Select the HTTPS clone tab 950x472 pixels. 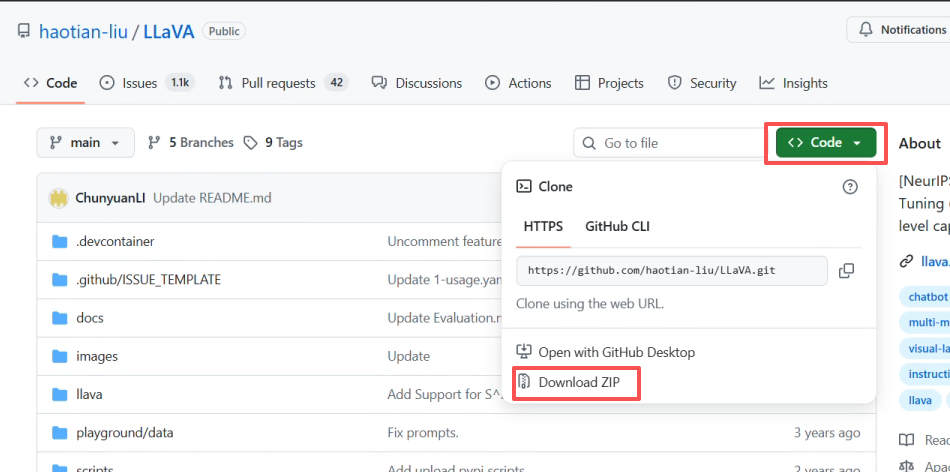tap(543, 227)
